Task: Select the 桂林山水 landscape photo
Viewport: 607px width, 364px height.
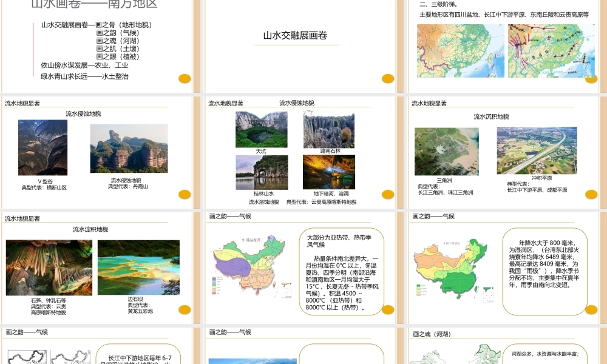Action: click(262, 172)
